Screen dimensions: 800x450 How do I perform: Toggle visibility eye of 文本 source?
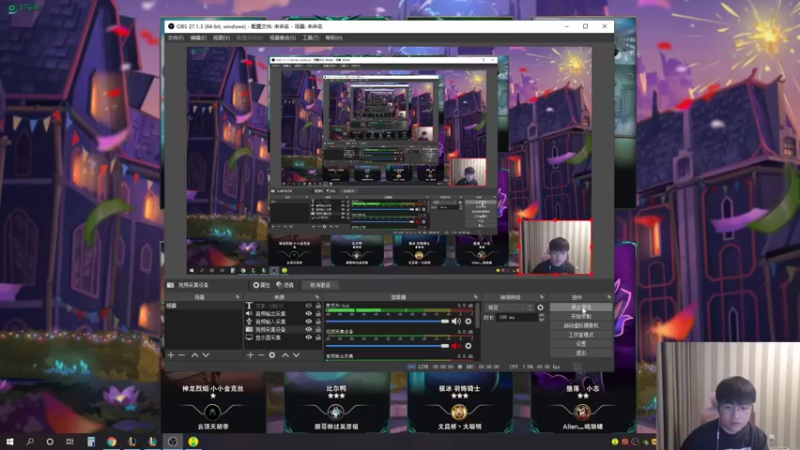tap(308, 306)
